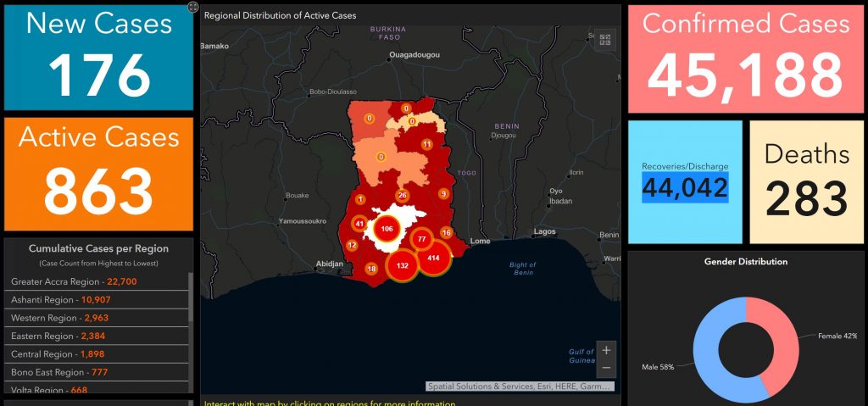Click the 106 cases cluster marker
This screenshot has width=868, height=406.
click(387, 229)
